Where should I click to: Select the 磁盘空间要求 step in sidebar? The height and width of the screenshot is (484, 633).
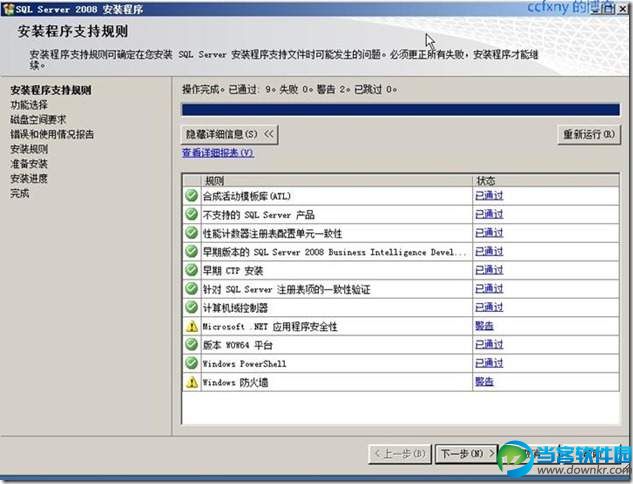click(38, 119)
